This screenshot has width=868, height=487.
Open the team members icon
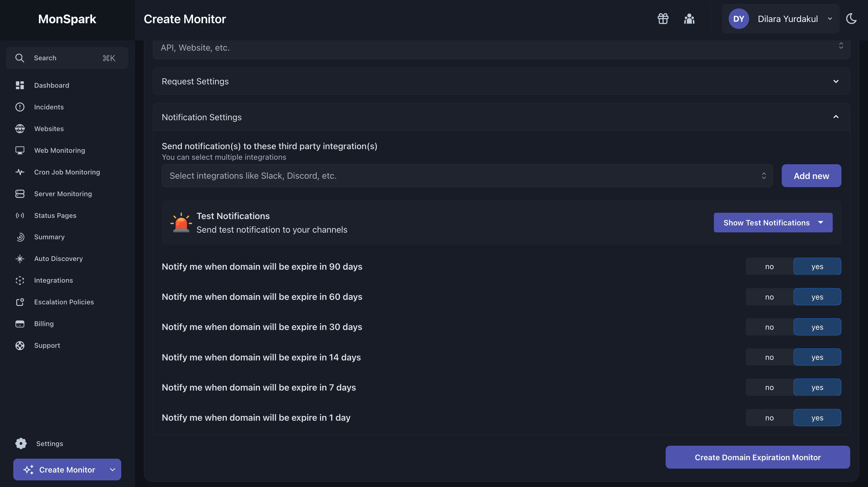point(689,19)
